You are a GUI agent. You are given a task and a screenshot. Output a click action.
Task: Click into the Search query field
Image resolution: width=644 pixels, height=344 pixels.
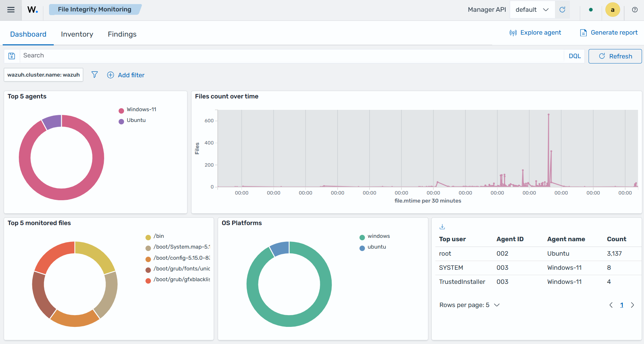point(292,56)
